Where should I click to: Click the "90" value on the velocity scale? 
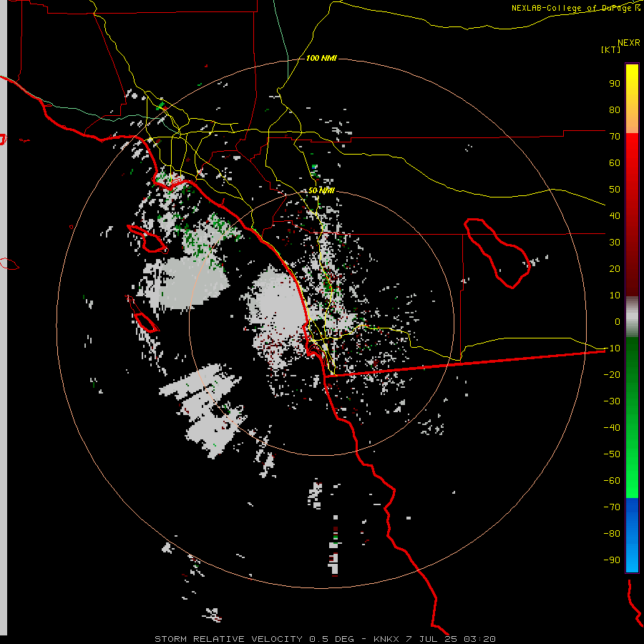(615, 84)
